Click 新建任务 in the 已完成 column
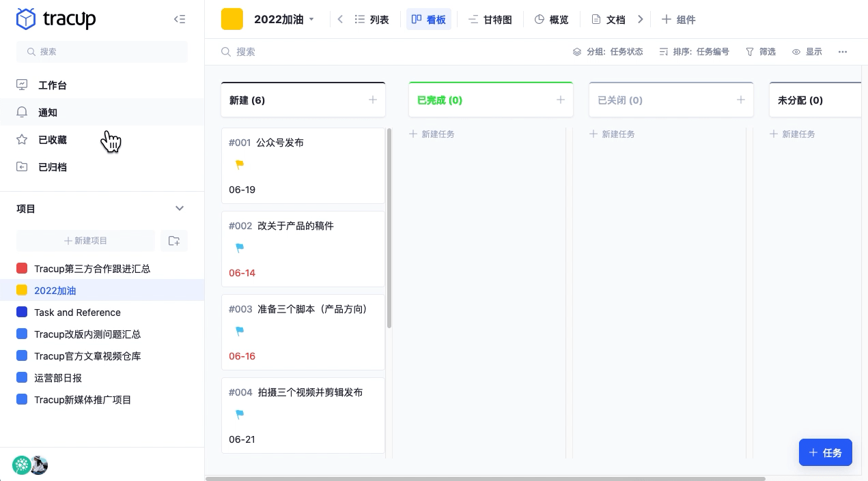The image size is (868, 481). 432,134
